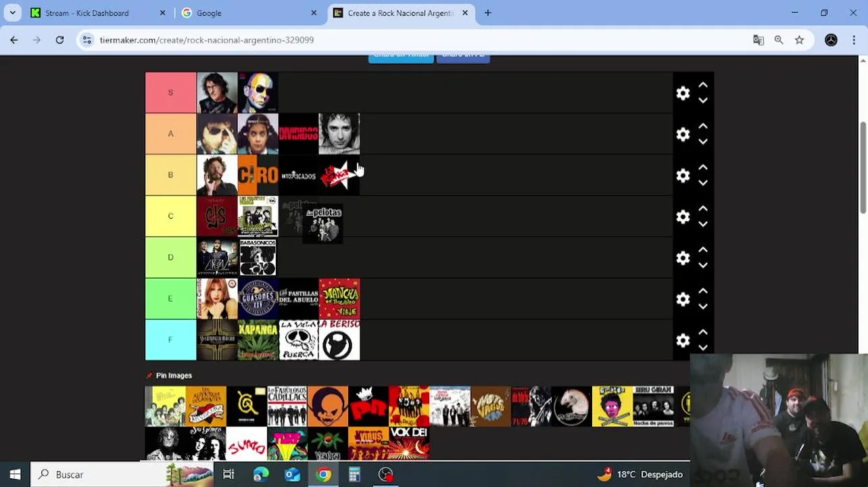Open settings gear for tier D row
This screenshot has width=868, height=487.
(x=683, y=258)
